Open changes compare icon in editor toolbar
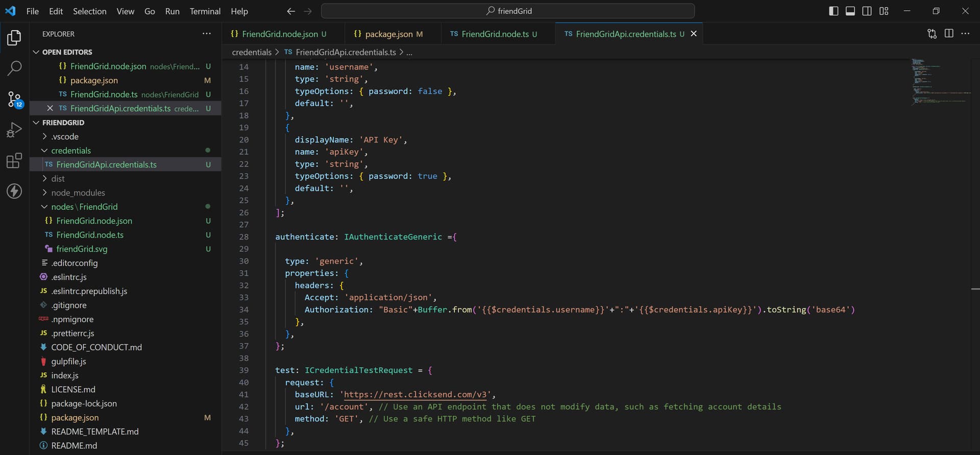 [x=932, y=34]
